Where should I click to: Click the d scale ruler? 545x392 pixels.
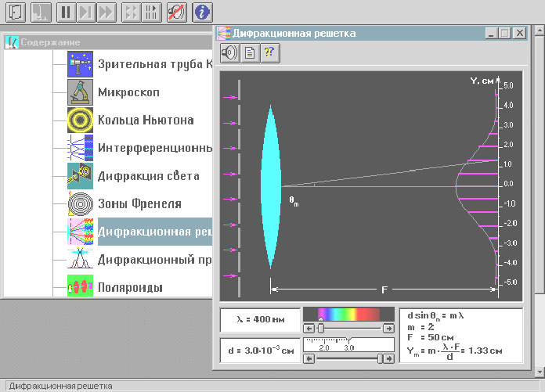click(x=348, y=344)
